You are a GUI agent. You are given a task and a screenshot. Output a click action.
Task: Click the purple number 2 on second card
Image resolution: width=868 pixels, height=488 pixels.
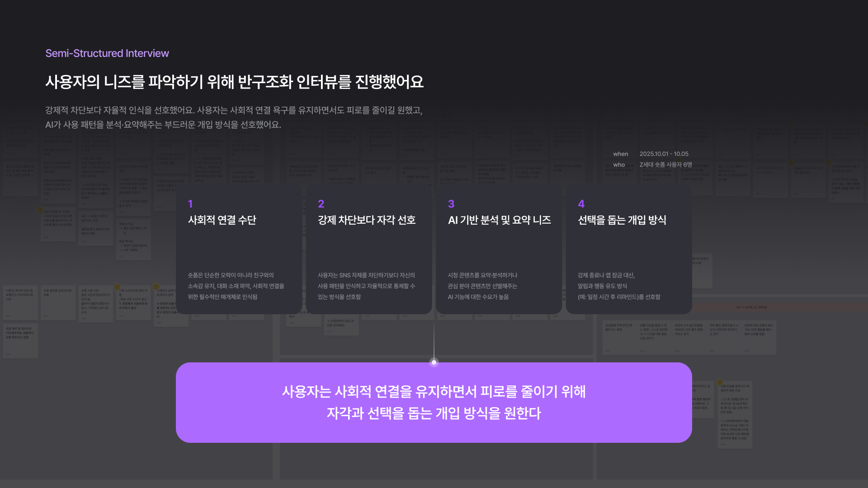[321, 204]
